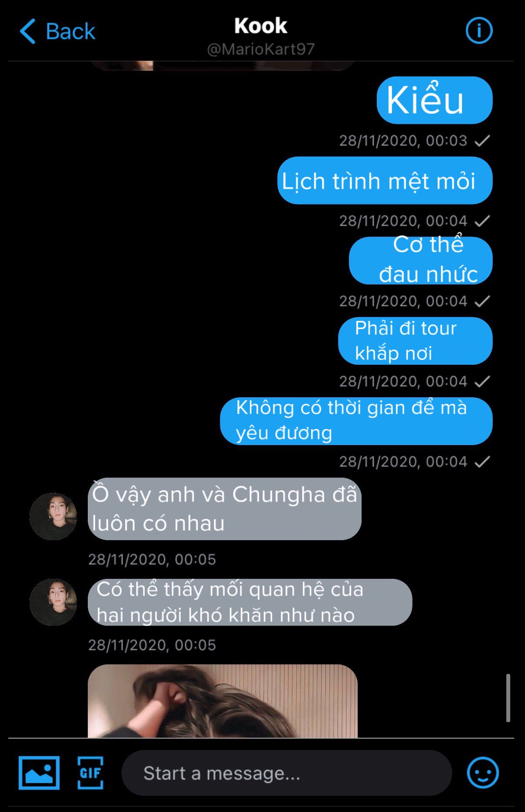Screen dimensions: 525x812
Task: Select 'Ồ vậy anh và Chungha' bubble
Action: [225, 509]
